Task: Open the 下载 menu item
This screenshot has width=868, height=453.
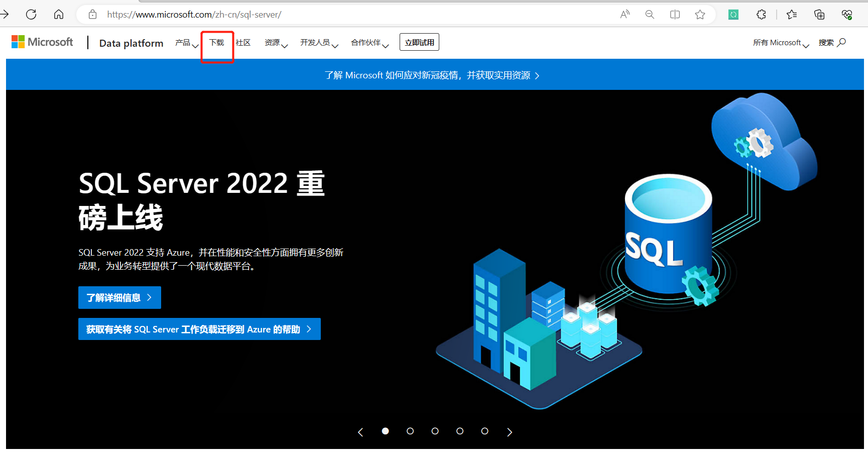Action: click(217, 43)
